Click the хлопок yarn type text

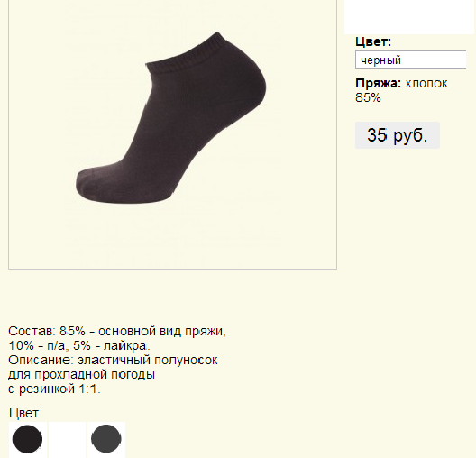(426, 84)
